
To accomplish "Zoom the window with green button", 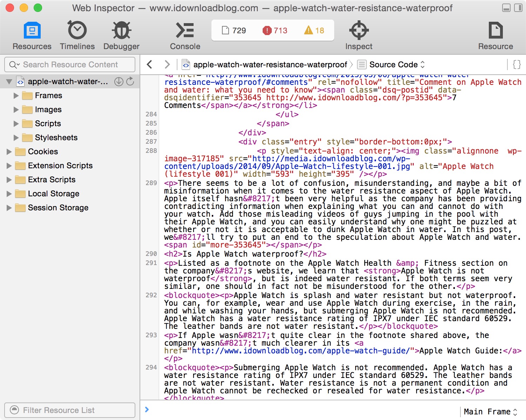I will pos(38,8).
